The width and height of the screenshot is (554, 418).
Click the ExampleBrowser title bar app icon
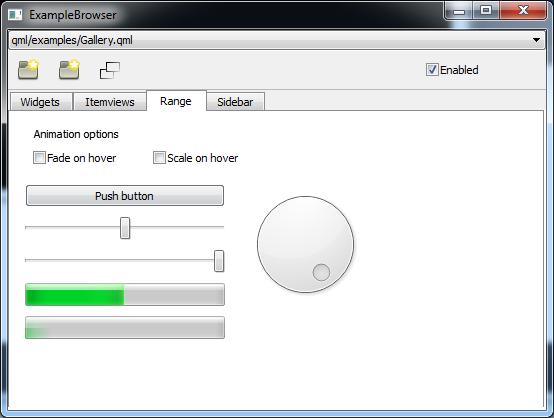pos(15,15)
